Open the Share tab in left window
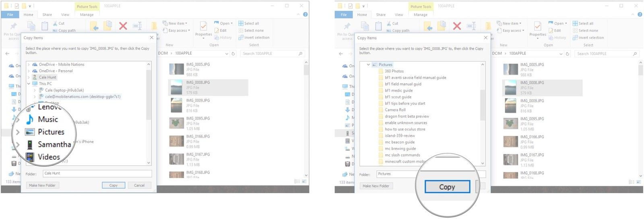 tap(47, 15)
